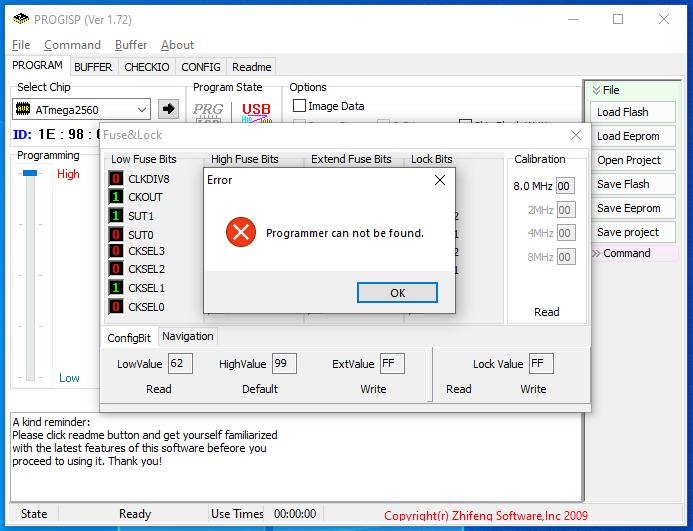The height and width of the screenshot is (531, 693).
Task: Open the Readme tab
Action: [251, 67]
